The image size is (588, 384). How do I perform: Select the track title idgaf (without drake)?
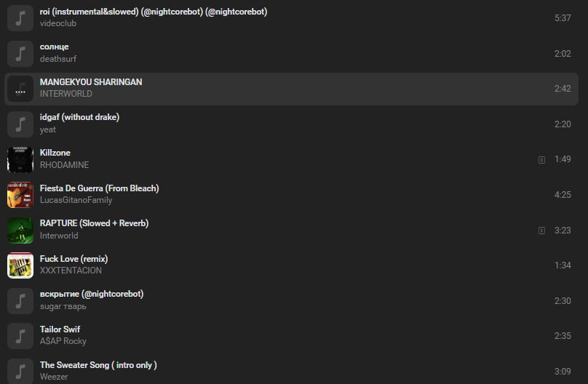pos(79,117)
